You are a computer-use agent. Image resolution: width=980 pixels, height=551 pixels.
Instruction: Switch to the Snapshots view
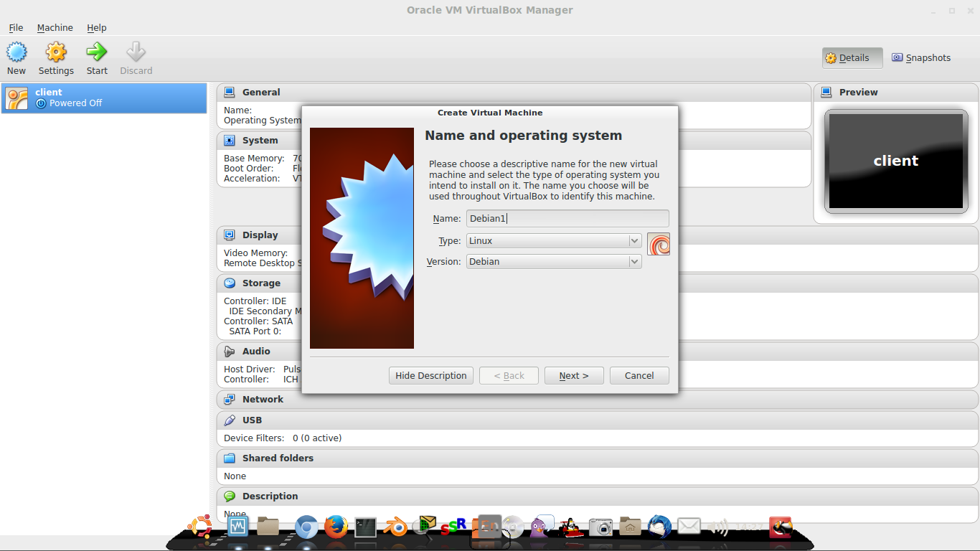coord(921,58)
